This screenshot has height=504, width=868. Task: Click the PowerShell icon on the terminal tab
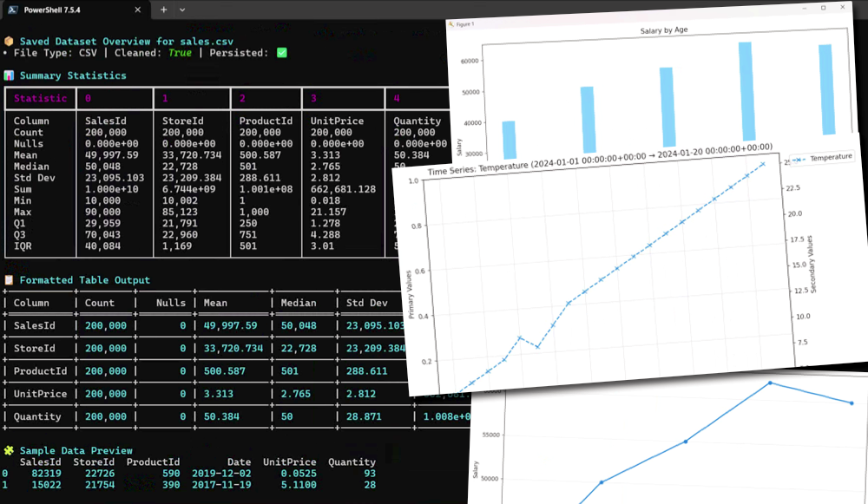click(x=14, y=10)
